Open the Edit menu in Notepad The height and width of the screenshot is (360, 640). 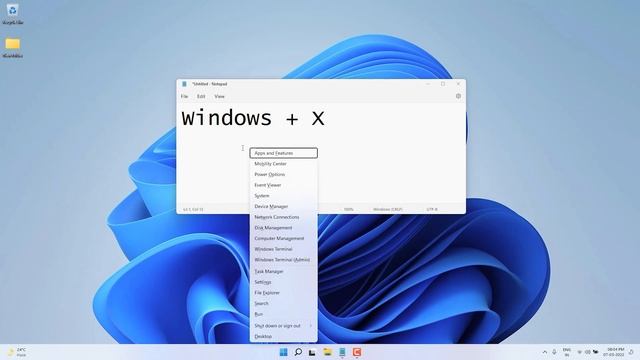point(201,96)
